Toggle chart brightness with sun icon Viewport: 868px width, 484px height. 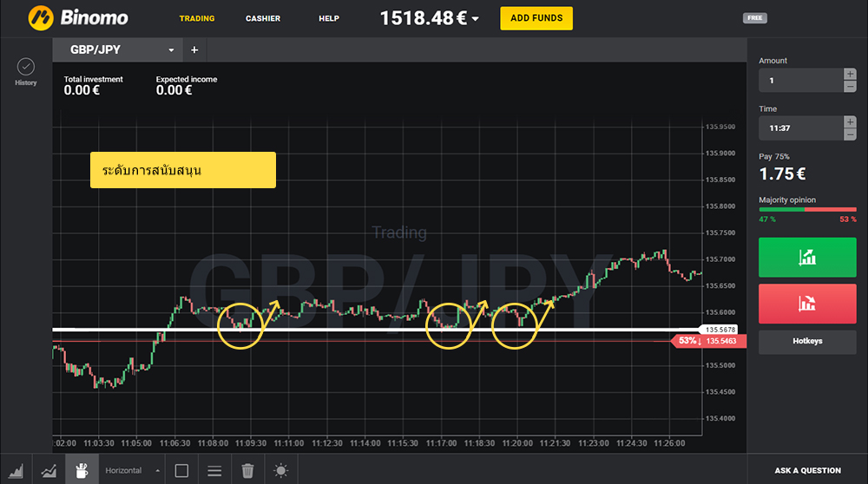click(280, 470)
